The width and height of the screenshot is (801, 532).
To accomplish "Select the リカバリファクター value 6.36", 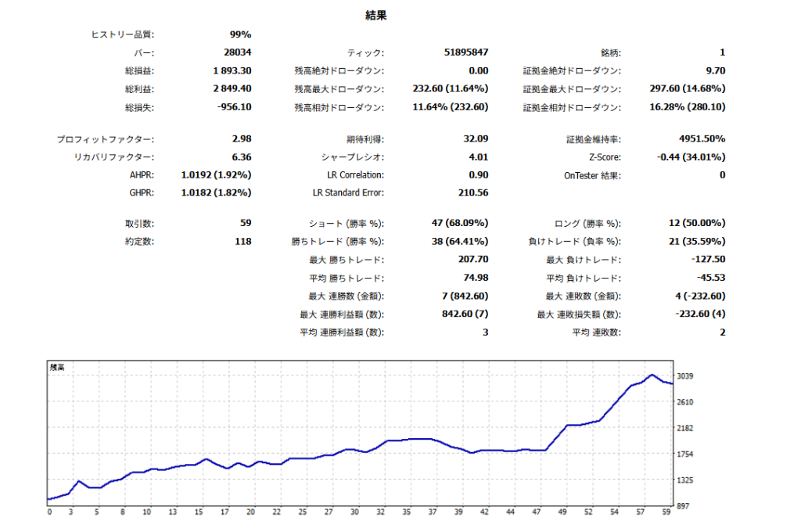I will click(x=241, y=157).
